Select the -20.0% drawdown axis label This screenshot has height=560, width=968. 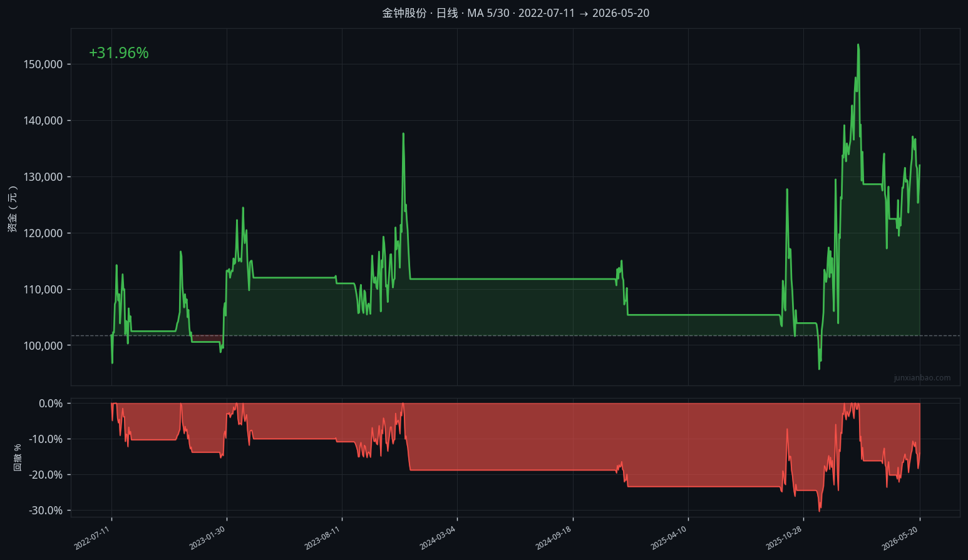[46, 475]
